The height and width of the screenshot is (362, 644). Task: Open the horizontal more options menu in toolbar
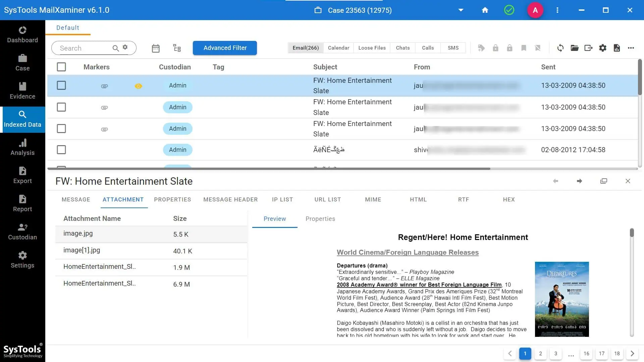click(x=631, y=48)
